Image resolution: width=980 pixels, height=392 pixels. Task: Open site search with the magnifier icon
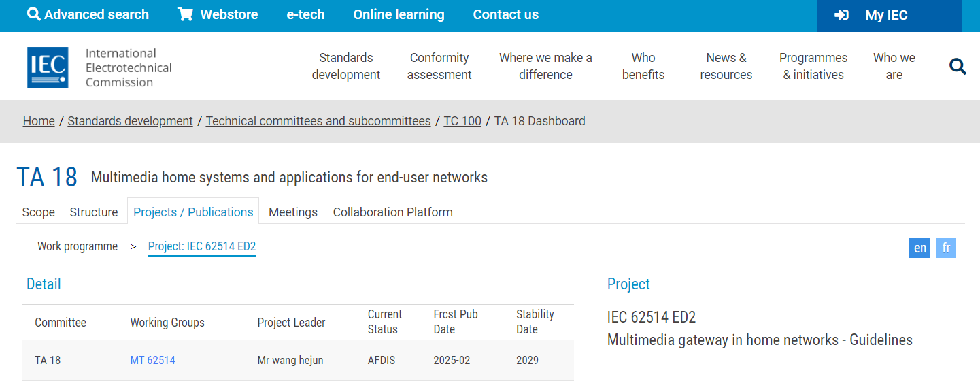pos(958,67)
